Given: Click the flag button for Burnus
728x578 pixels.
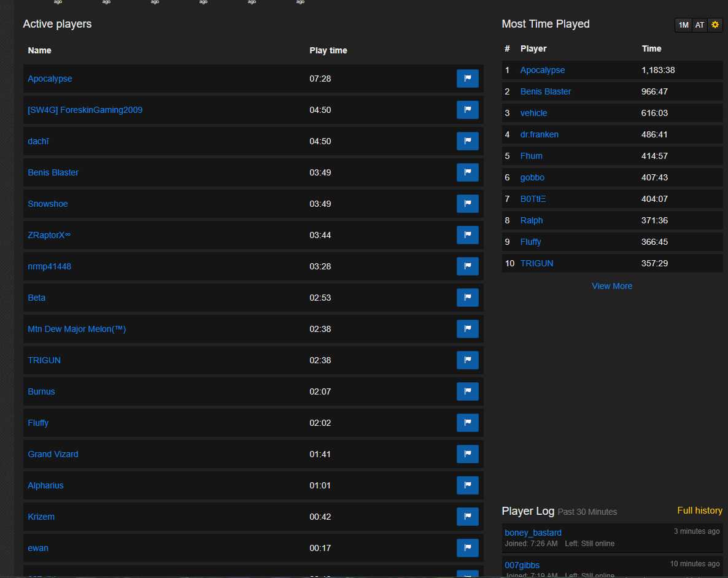Looking at the screenshot, I should pyautogui.click(x=468, y=391).
